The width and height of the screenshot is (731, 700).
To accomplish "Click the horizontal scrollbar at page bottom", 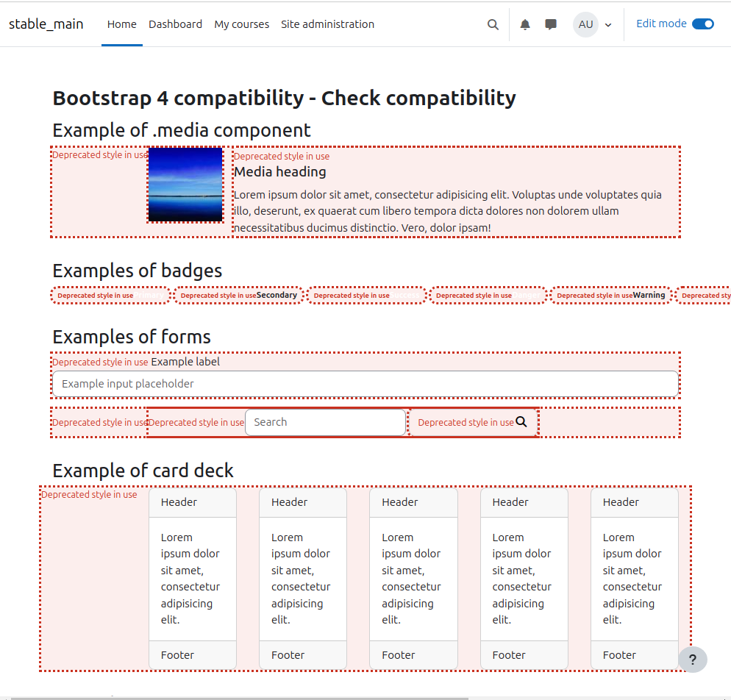I will point(240,698).
